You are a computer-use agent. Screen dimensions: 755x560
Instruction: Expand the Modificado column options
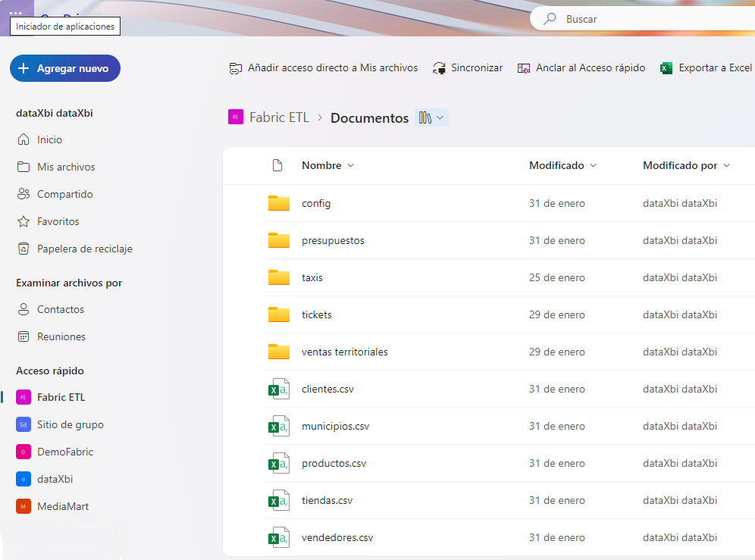click(594, 165)
